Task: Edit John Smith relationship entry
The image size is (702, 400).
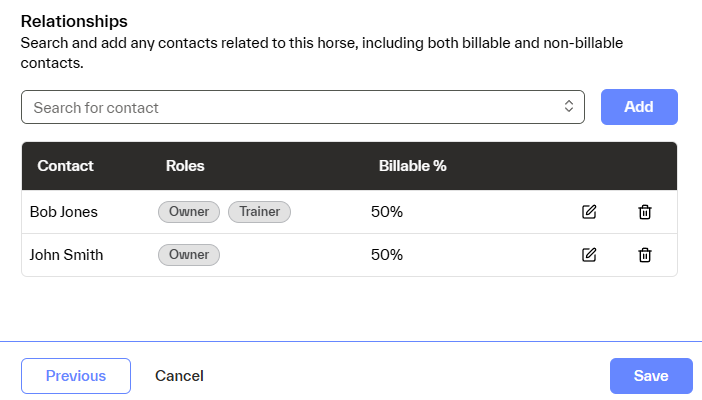Action: (x=589, y=255)
